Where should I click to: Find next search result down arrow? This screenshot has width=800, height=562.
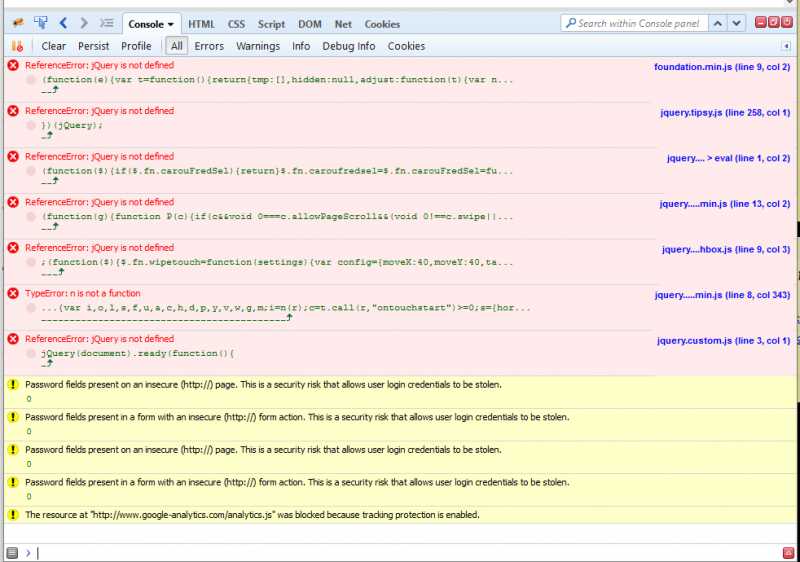[736, 23]
